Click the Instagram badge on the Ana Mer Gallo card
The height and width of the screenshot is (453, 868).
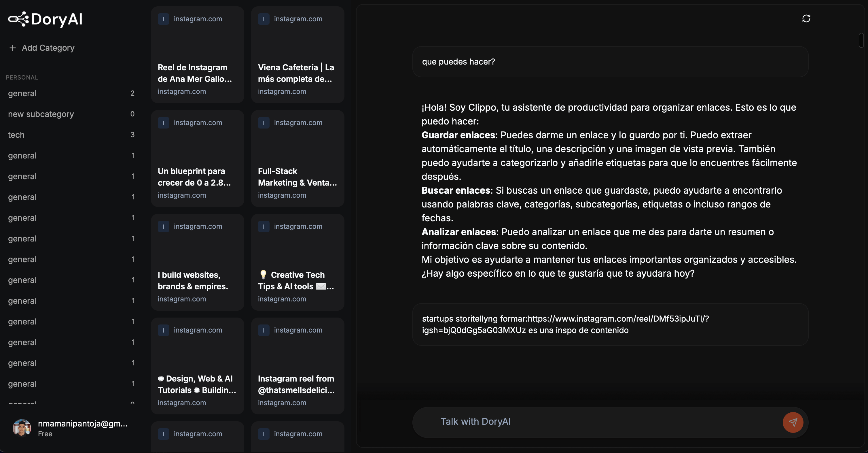pos(163,19)
